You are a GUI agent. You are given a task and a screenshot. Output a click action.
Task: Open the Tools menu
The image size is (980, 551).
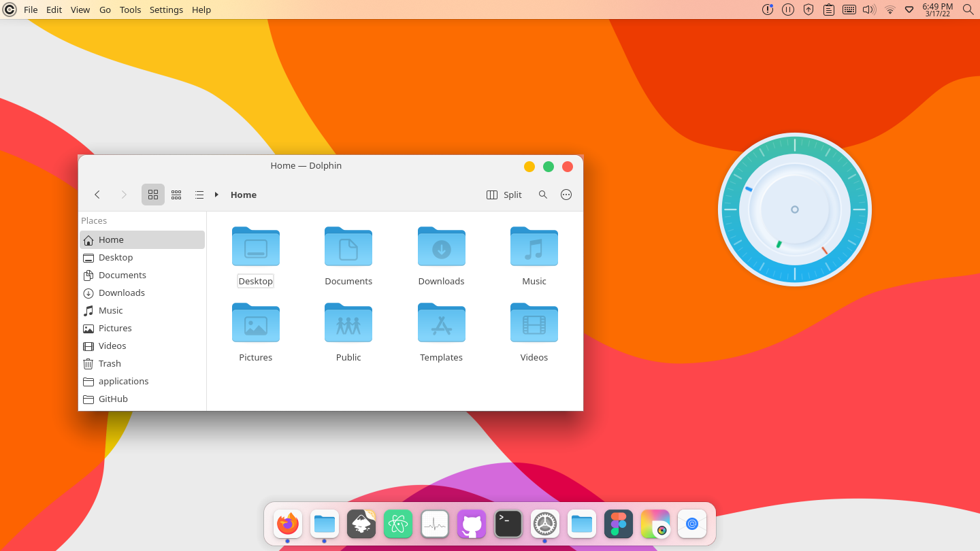point(131,10)
